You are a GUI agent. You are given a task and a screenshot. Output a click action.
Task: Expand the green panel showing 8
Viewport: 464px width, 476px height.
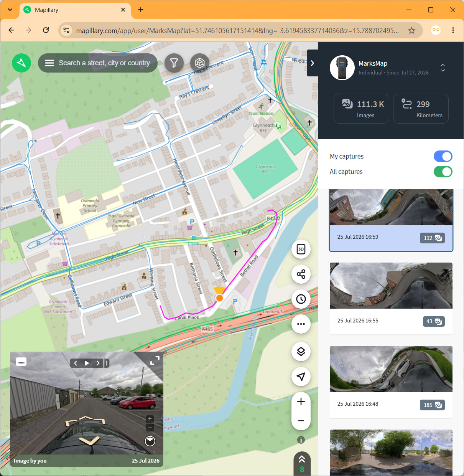tap(302, 464)
